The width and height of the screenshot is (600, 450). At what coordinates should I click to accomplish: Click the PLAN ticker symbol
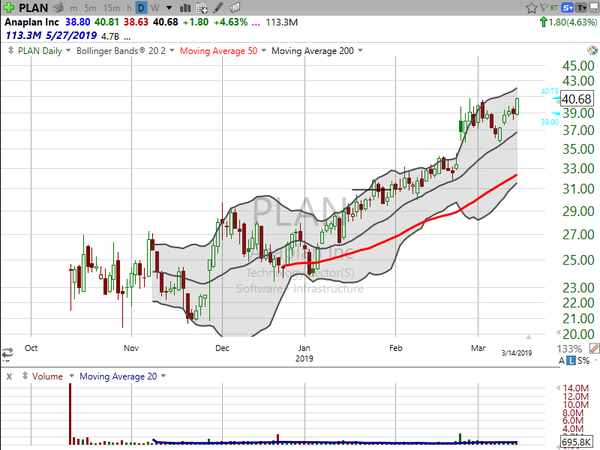click(x=33, y=8)
